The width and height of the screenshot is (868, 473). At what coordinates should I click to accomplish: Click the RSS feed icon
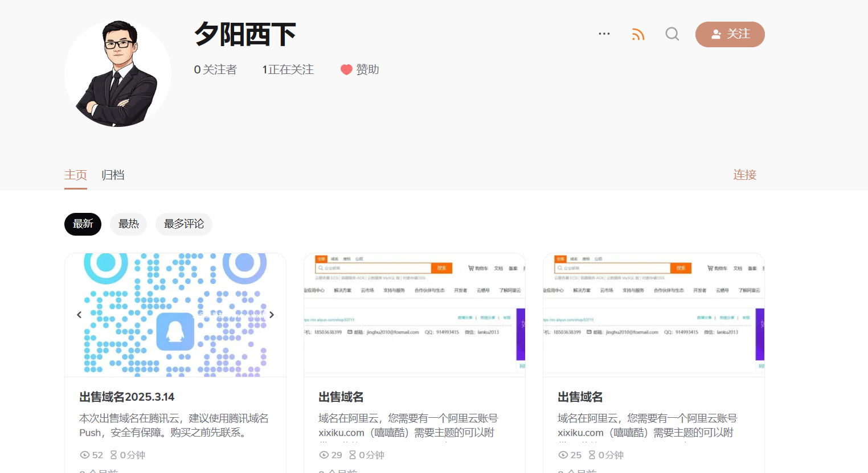pos(638,35)
